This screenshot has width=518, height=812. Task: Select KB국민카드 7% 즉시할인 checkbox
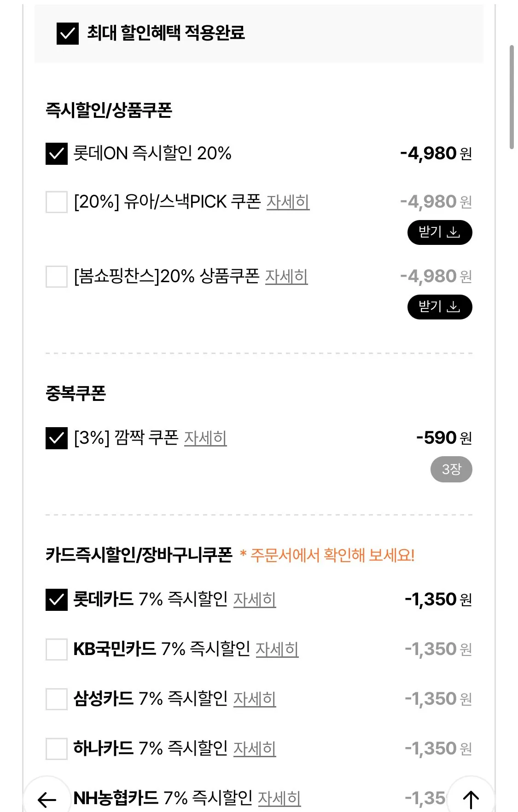point(57,649)
